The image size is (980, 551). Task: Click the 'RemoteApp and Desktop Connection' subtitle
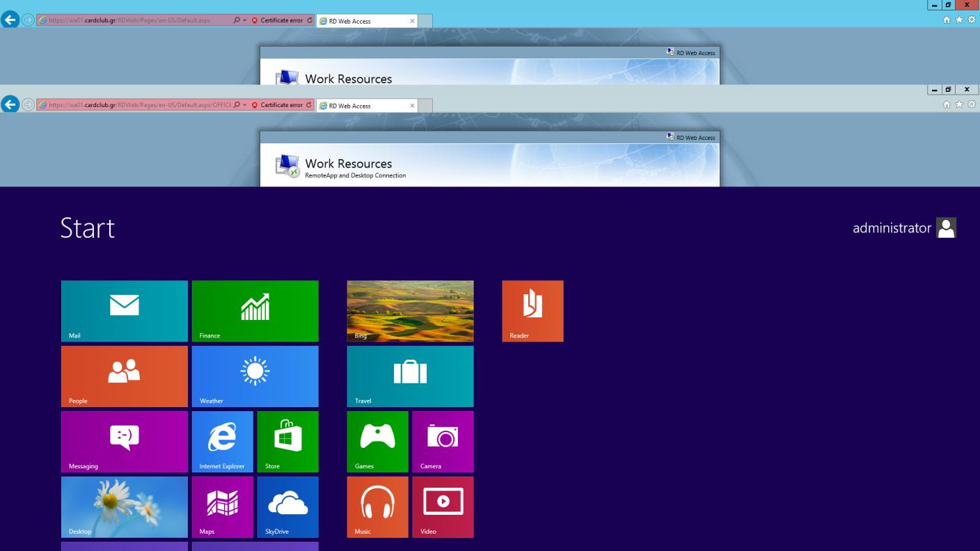point(355,175)
